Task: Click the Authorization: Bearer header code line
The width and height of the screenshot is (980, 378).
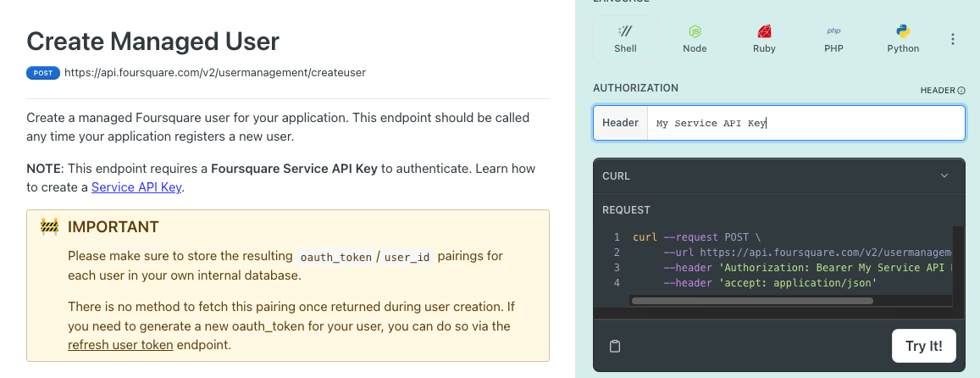Action: (x=807, y=268)
